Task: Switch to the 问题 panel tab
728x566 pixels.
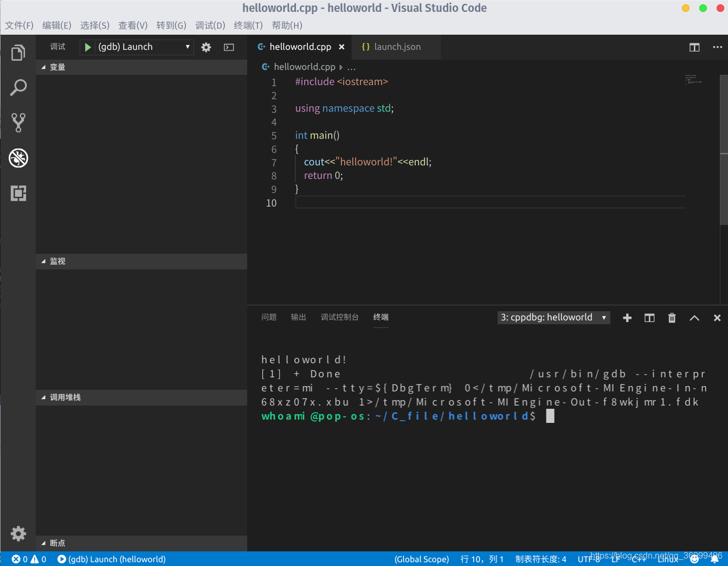Action: pyautogui.click(x=269, y=317)
